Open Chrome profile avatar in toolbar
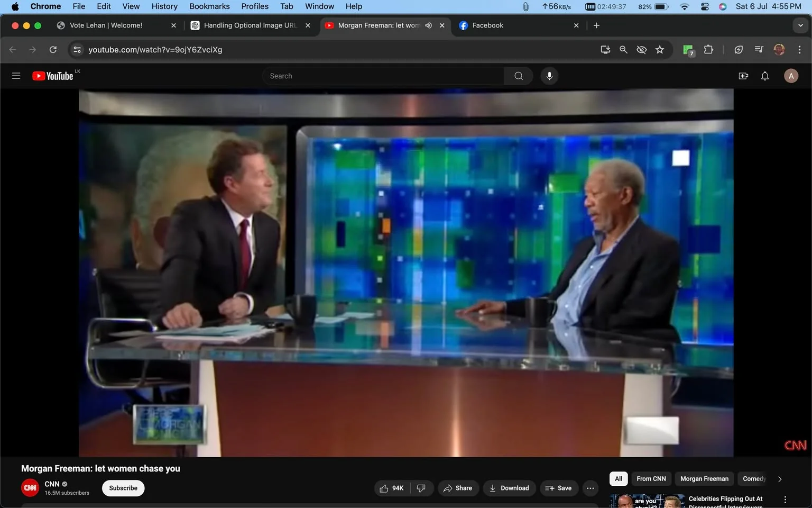 (x=779, y=49)
